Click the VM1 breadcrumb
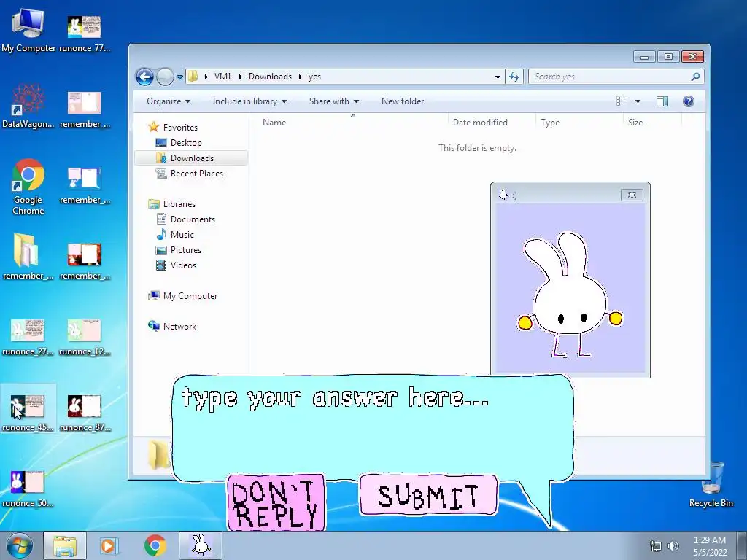747x560 pixels. click(222, 77)
